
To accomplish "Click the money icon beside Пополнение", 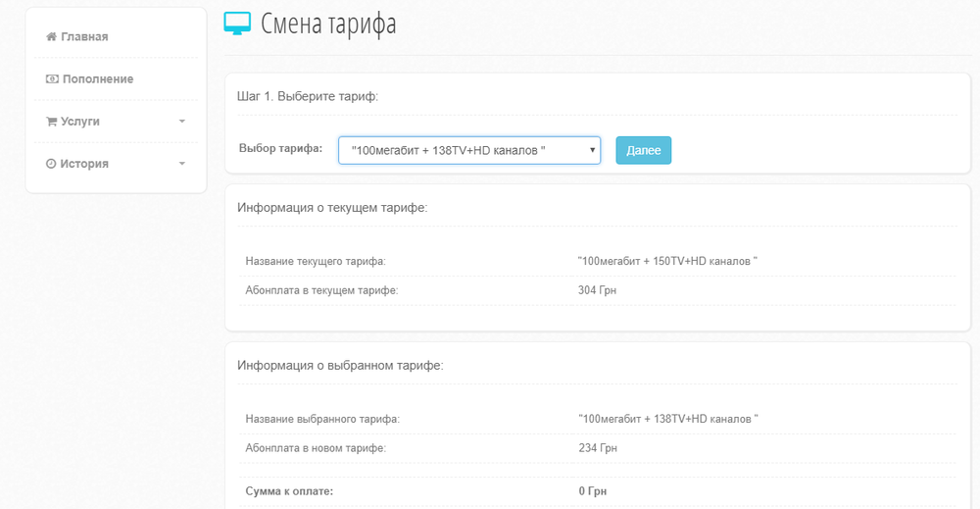I will click(52, 79).
